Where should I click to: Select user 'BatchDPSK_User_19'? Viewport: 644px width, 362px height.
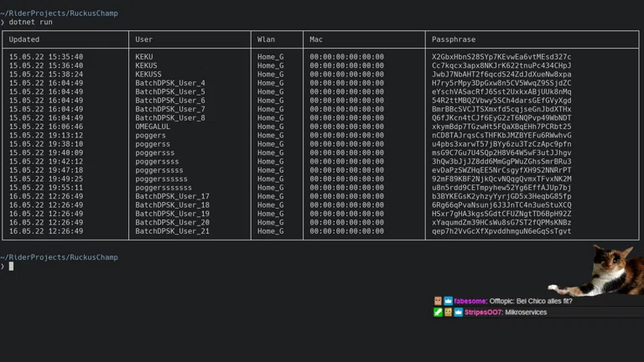[x=173, y=214]
